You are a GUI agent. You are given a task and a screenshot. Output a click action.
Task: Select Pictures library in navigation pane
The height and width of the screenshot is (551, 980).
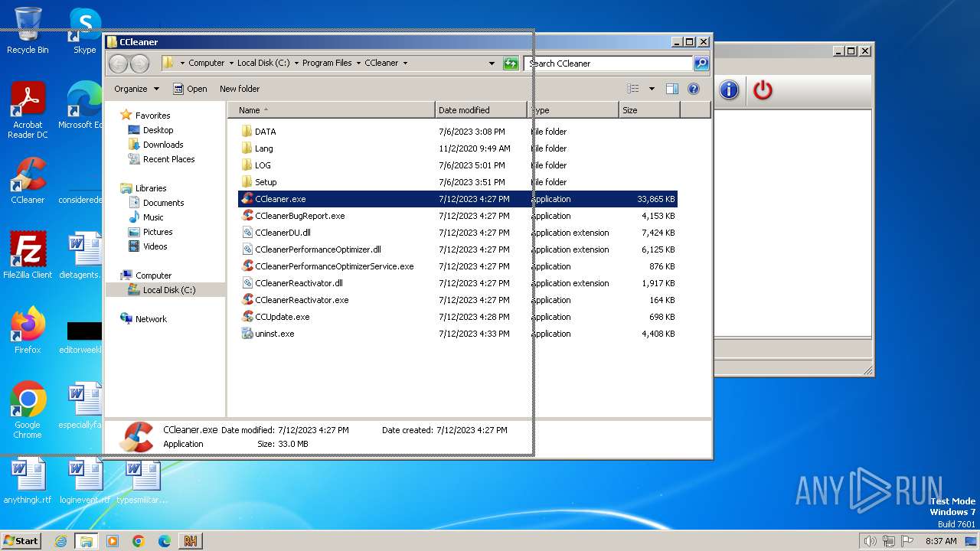(x=150, y=232)
